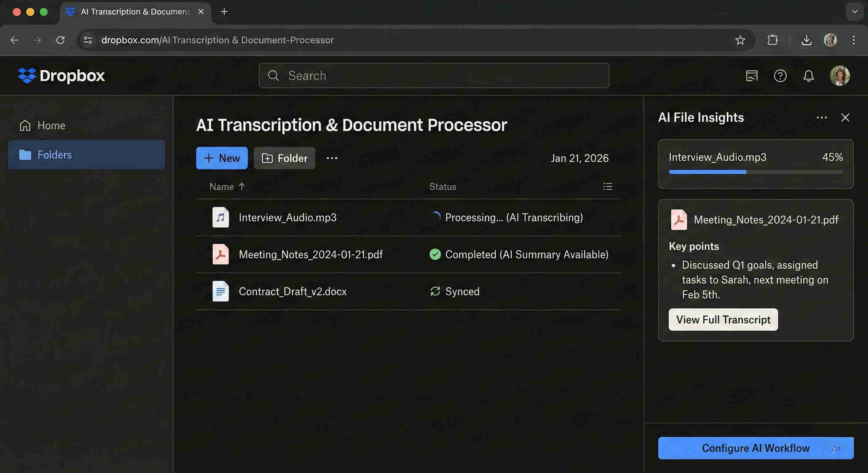
Task: Sort by the Name column header
Action: click(x=227, y=187)
